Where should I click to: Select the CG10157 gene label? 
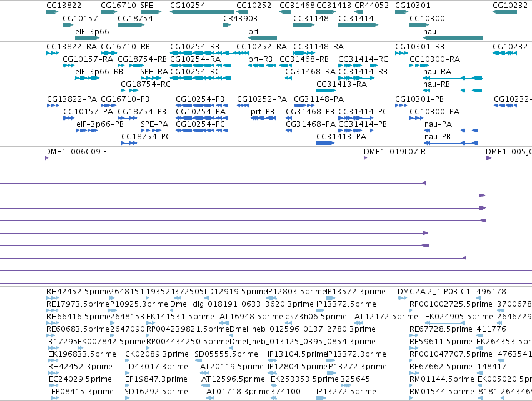coord(80,18)
